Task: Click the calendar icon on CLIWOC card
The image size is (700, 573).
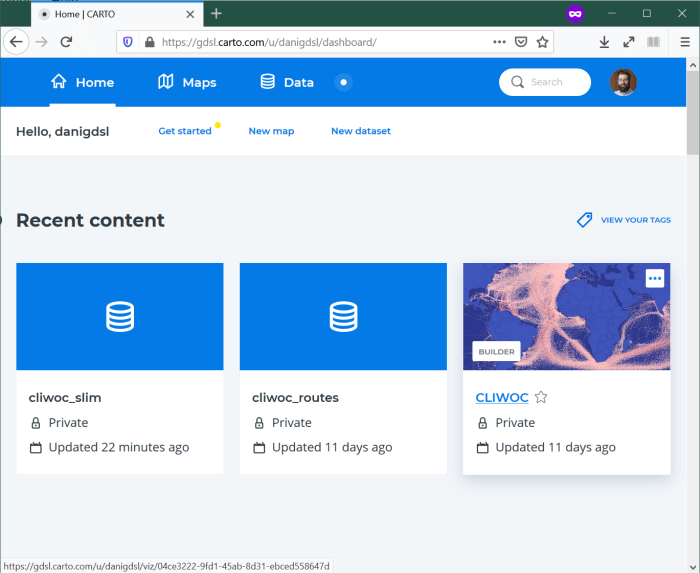Action: (483, 448)
